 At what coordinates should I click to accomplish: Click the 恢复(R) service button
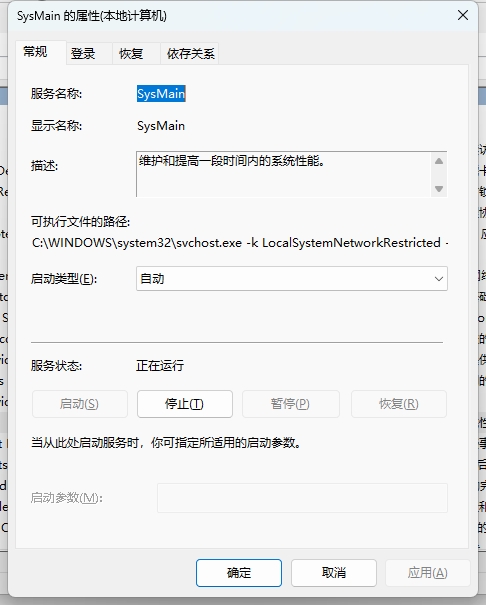pyautogui.click(x=399, y=404)
